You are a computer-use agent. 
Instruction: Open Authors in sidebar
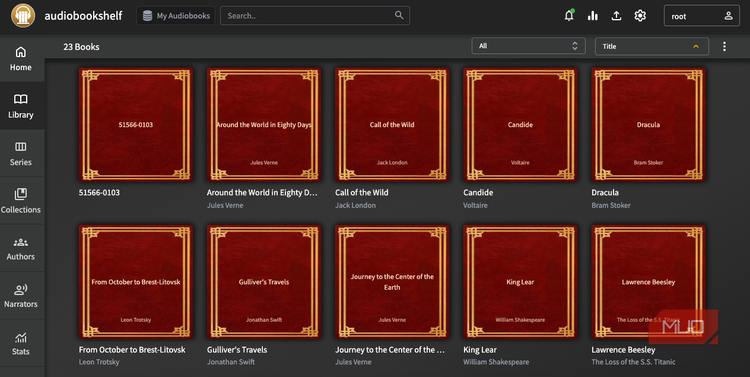point(21,248)
